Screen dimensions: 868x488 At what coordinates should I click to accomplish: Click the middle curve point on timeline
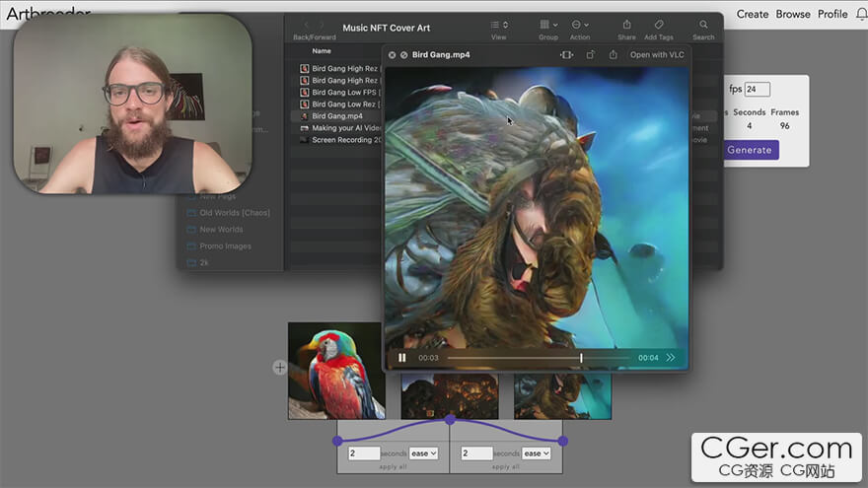pyautogui.click(x=450, y=420)
